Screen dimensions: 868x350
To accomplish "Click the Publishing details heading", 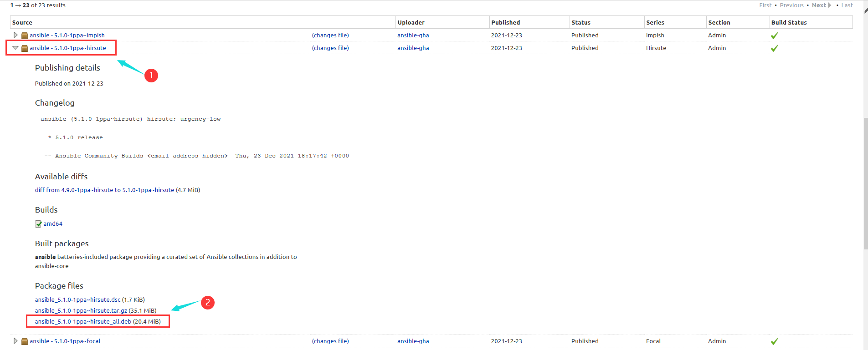I will point(67,68).
